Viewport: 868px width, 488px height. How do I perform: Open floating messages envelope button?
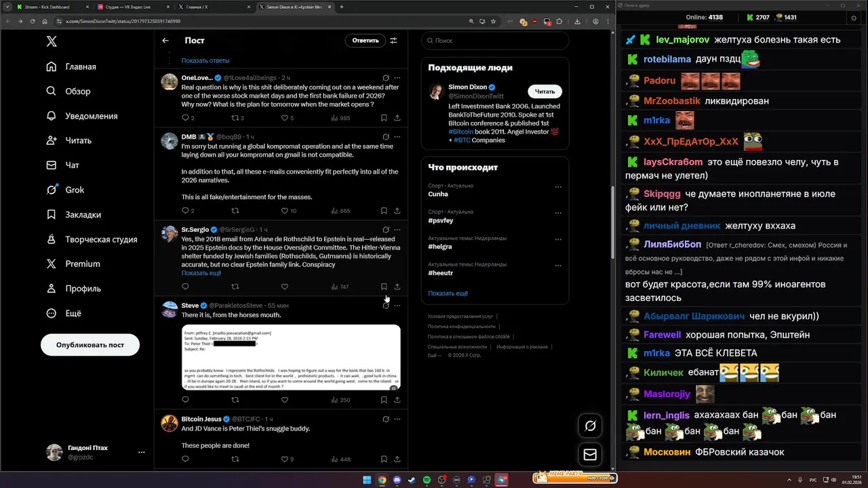(590, 455)
